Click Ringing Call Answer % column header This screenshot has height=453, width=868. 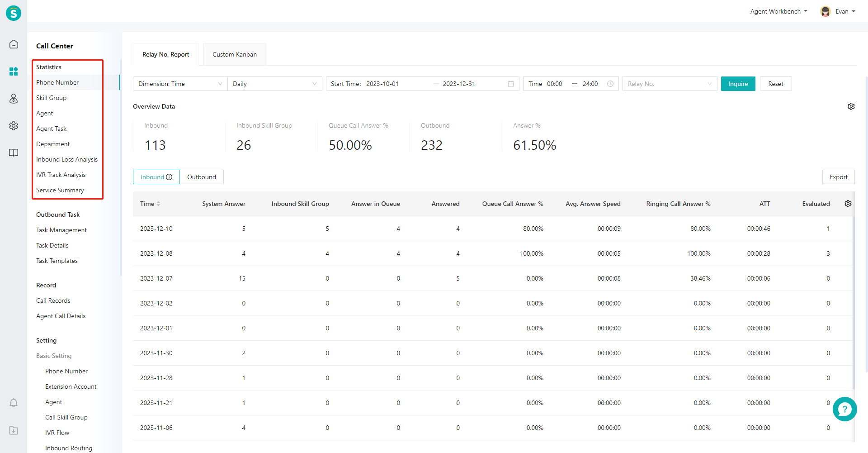click(x=678, y=204)
